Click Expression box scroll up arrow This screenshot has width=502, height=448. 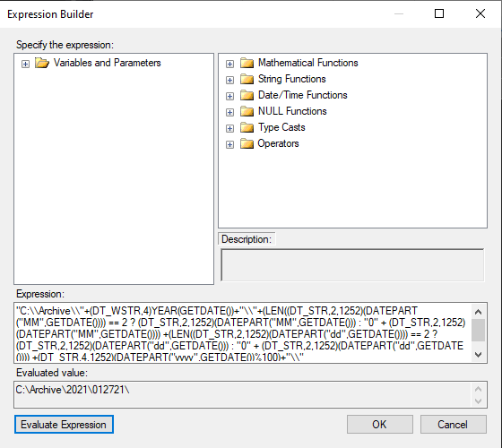point(479,312)
